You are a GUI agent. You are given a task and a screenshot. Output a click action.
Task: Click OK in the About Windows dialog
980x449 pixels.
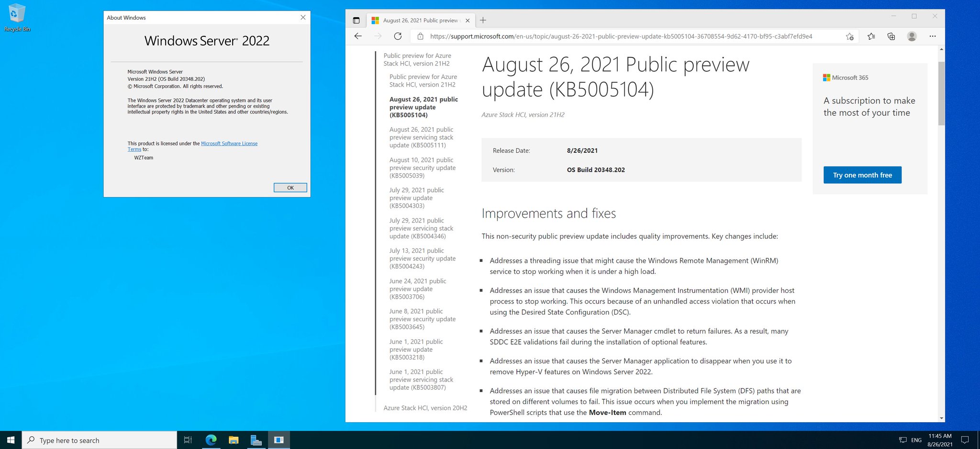click(x=290, y=187)
